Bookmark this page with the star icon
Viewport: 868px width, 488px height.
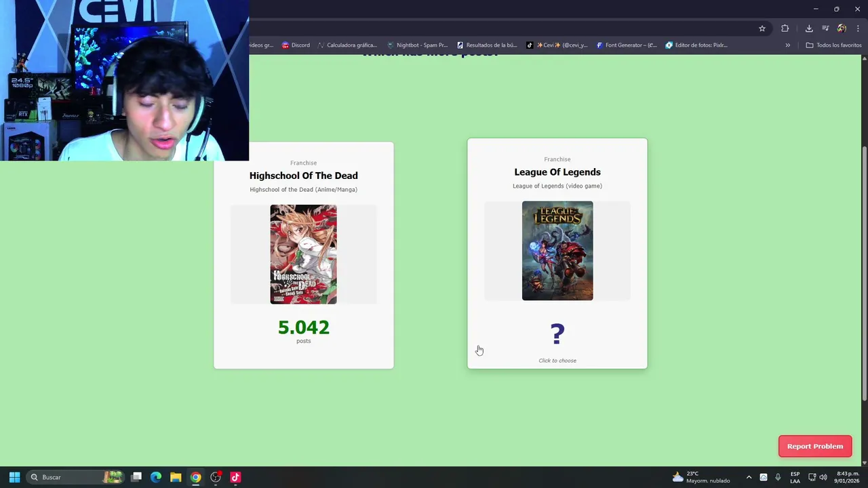(762, 28)
